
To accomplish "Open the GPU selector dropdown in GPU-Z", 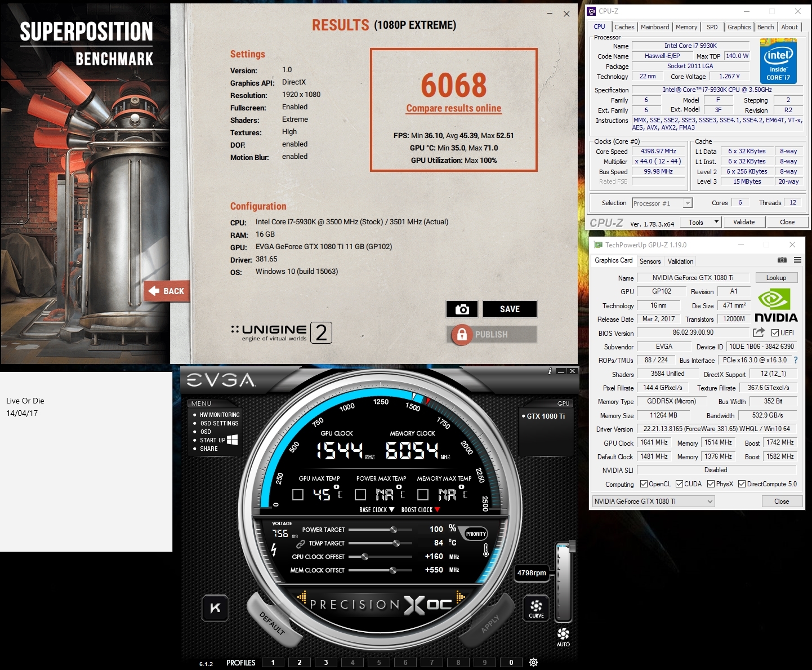I will click(x=653, y=502).
